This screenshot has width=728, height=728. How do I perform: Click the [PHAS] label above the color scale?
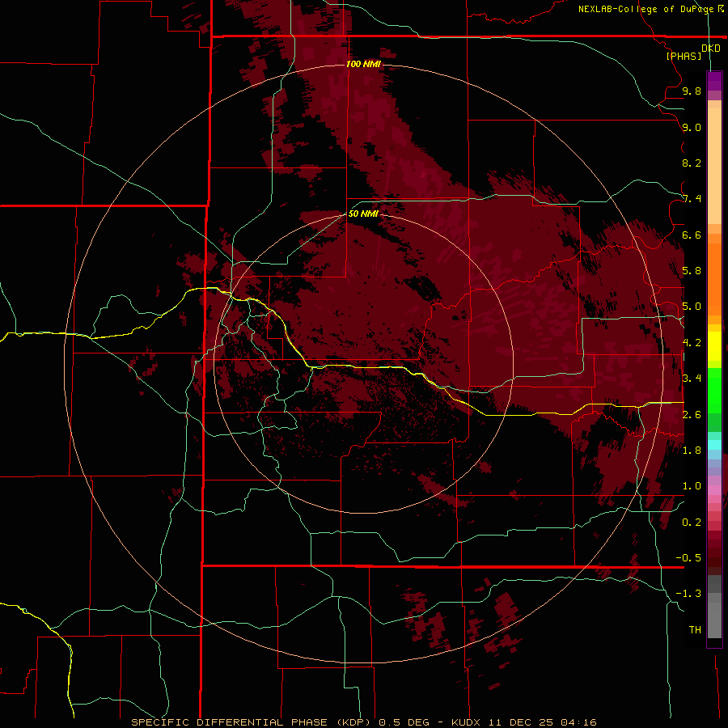684,56
